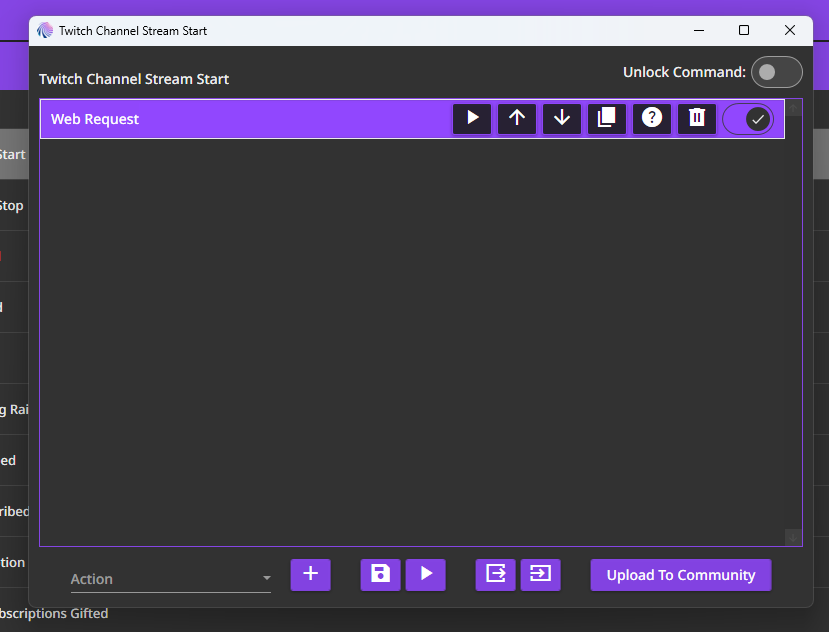Screen dimensions: 829x632
Task: Add the selected action with plus button
Action: (x=311, y=575)
